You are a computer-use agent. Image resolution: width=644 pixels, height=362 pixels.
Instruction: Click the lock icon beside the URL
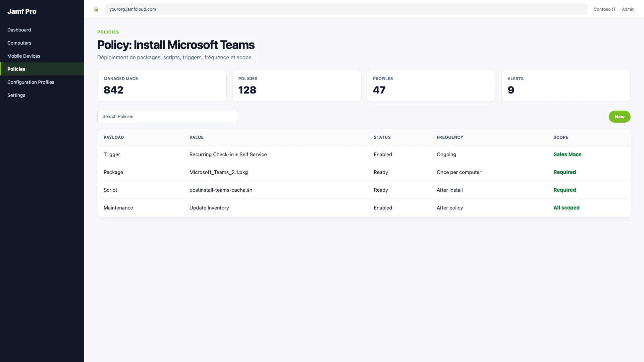point(96,9)
